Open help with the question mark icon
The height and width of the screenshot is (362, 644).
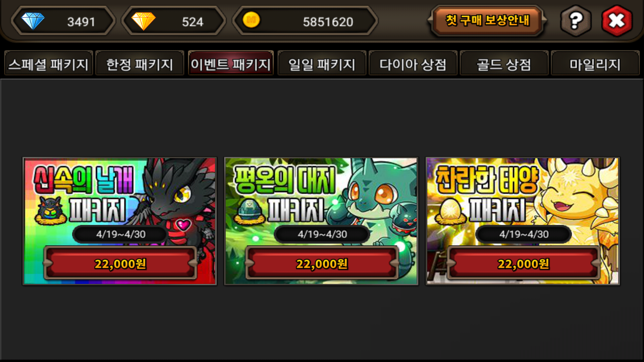pos(576,21)
